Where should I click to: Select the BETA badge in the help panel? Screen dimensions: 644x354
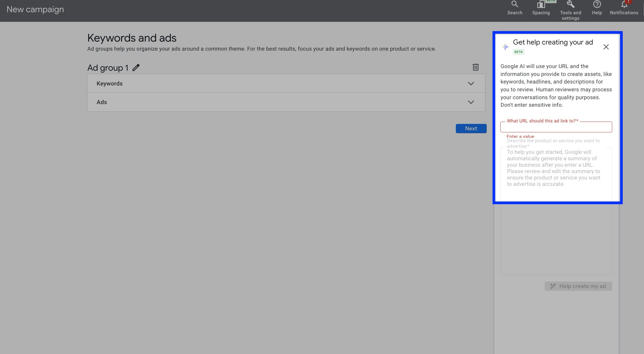coord(518,52)
